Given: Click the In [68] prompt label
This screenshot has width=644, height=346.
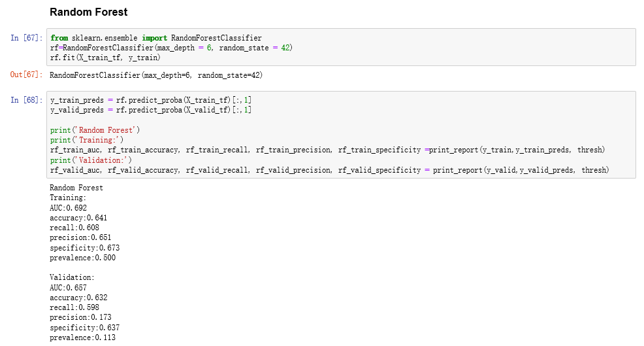Looking at the screenshot, I should 26,100.
